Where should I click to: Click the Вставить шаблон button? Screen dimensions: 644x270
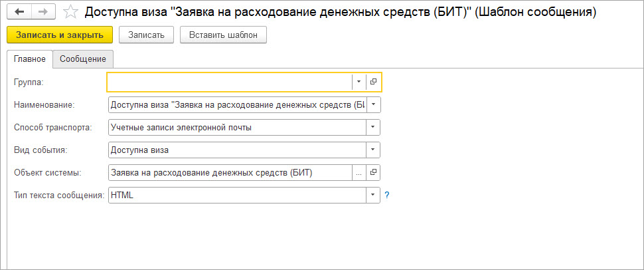[x=223, y=35]
